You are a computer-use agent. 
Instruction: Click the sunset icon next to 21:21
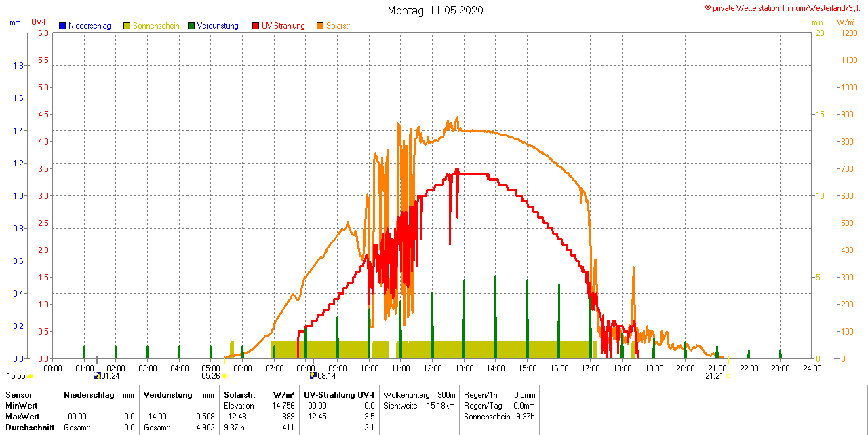coord(728,376)
